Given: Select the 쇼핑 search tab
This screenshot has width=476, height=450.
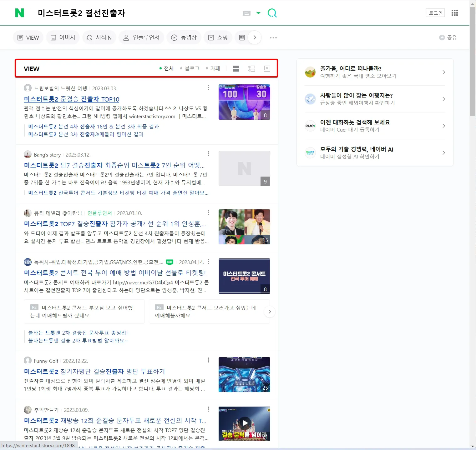Looking at the screenshot, I should coord(218,37).
